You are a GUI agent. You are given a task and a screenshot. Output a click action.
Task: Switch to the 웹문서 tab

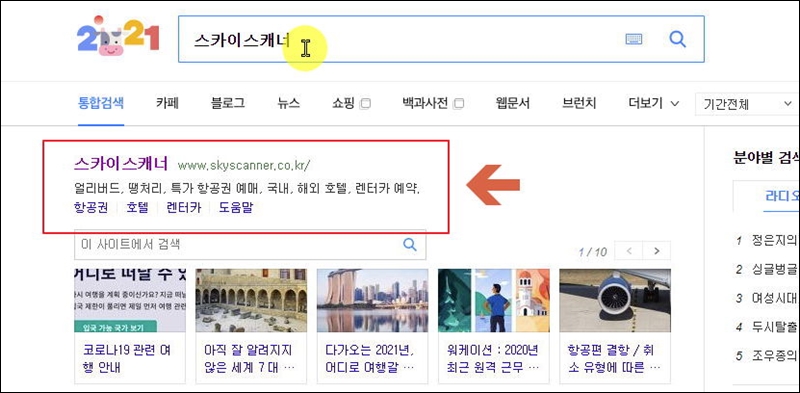point(512,104)
